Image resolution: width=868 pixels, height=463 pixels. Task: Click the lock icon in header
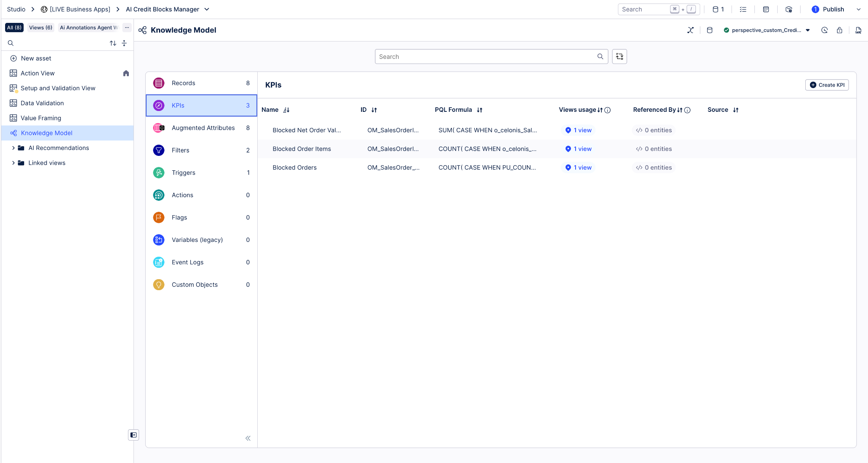pos(839,30)
